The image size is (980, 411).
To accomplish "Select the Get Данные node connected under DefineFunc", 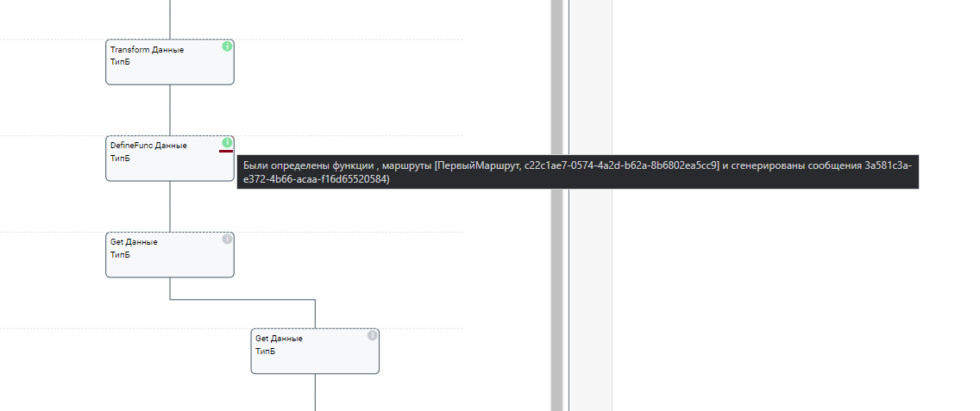I will [170, 255].
